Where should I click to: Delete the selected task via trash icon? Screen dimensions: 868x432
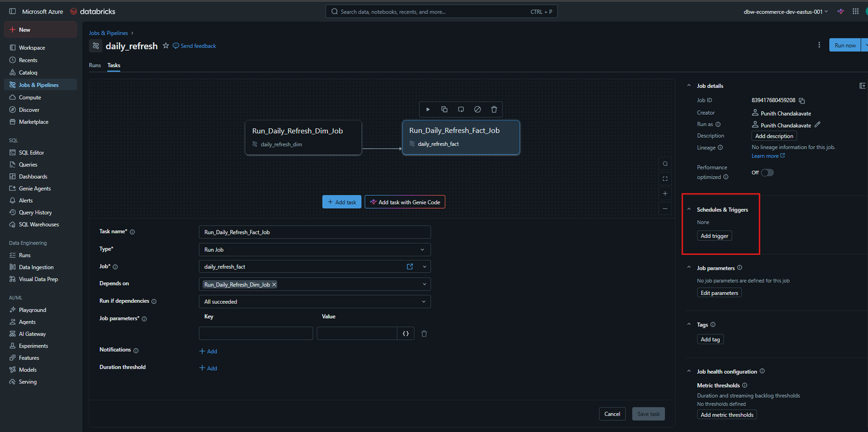coord(494,109)
